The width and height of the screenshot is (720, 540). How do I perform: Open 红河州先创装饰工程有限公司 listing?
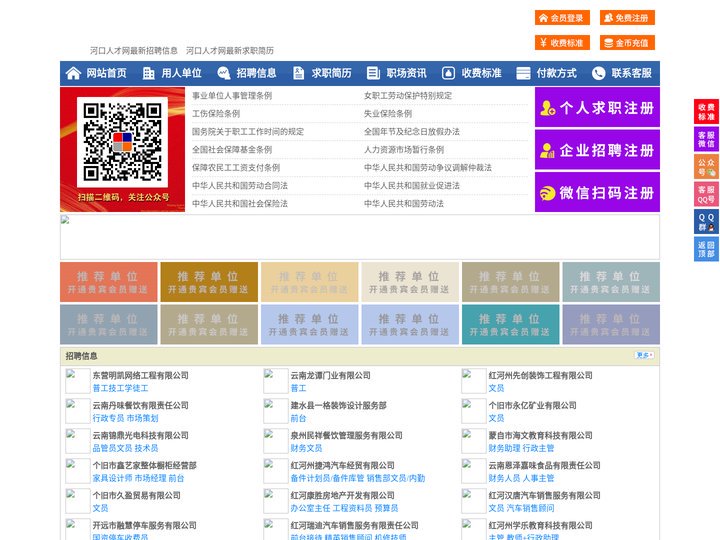(540, 375)
